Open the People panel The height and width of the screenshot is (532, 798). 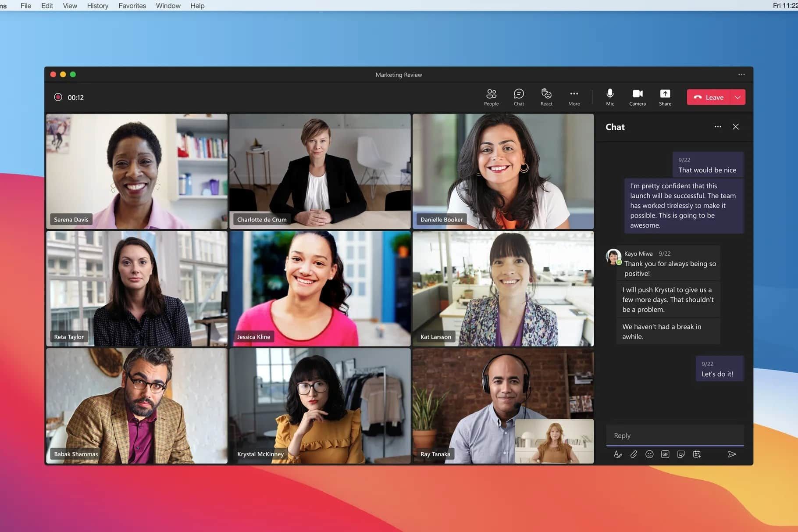pyautogui.click(x=491, y=97)
